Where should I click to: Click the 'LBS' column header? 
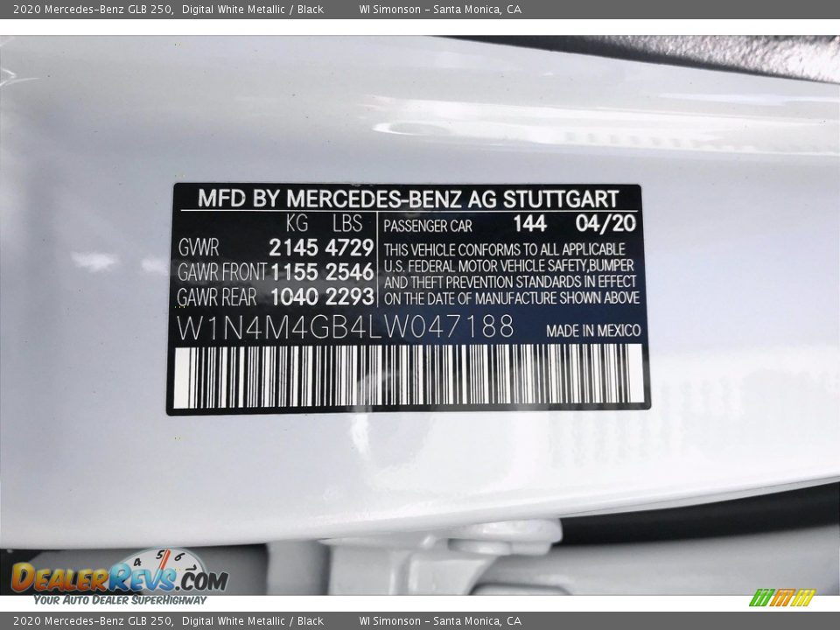point(347,223)
